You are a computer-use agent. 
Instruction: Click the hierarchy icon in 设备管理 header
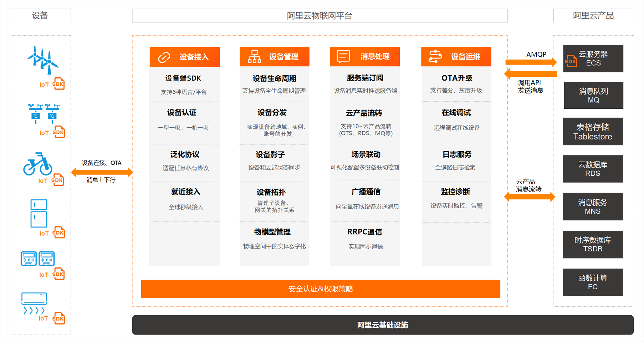coord(254,57)
